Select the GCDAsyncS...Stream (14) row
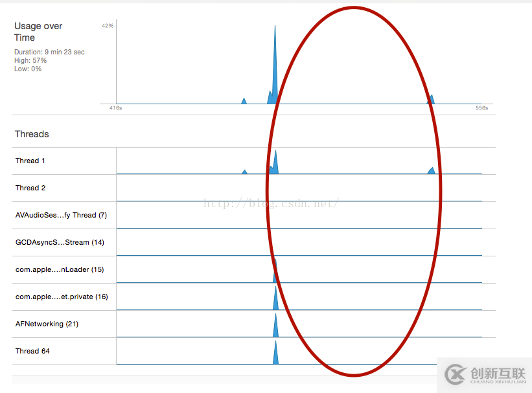Screen dimensions: 532x393 (x=254, y=242)
